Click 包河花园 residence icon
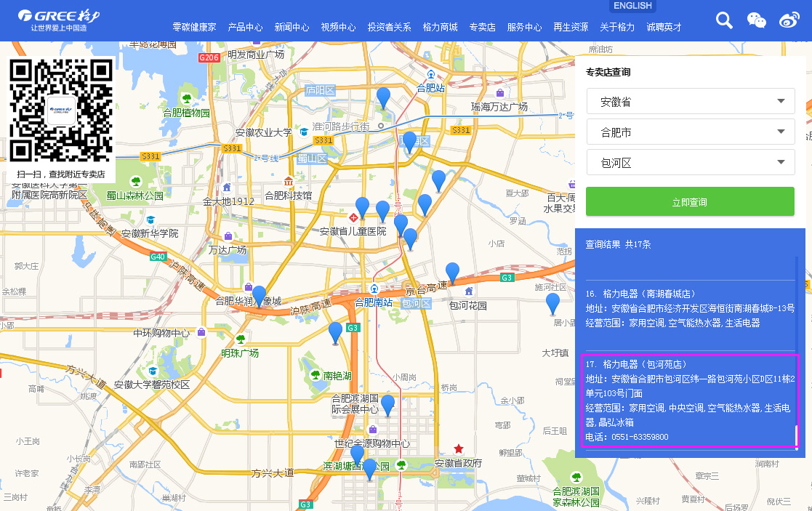Image resolution: width=812 pixels, height=511 pixels. [469, 291]
